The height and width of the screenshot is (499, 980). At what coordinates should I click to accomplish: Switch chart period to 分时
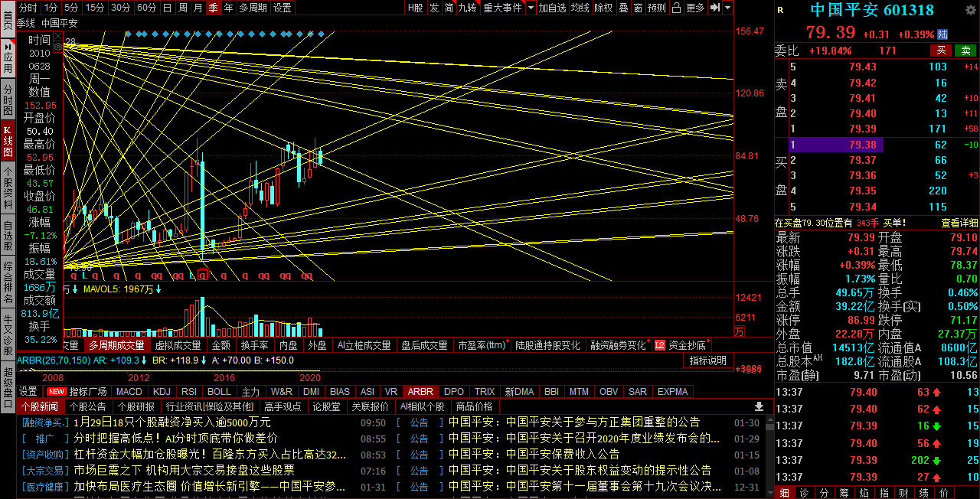pyautogui.click(x=28, y=8)
